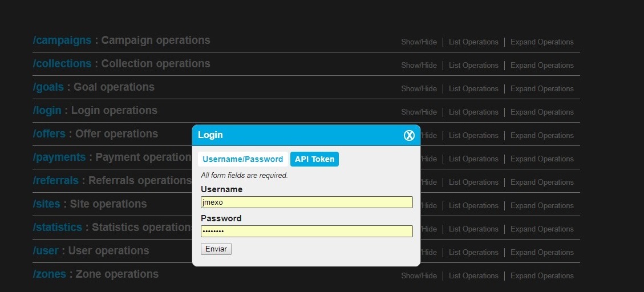Open the /zones endpoint link
The width and height of the screenshot is (644, 292).
point(50,274)
